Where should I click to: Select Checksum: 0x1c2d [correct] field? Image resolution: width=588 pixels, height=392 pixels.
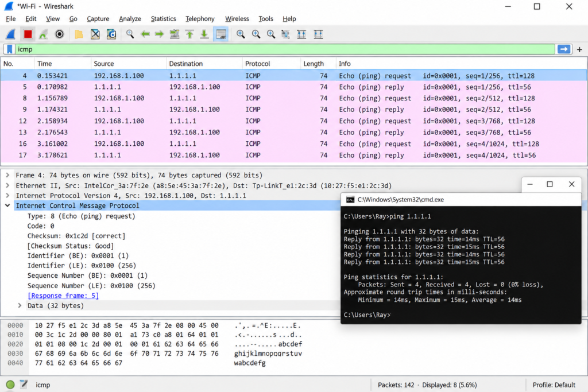pos(76,236)
